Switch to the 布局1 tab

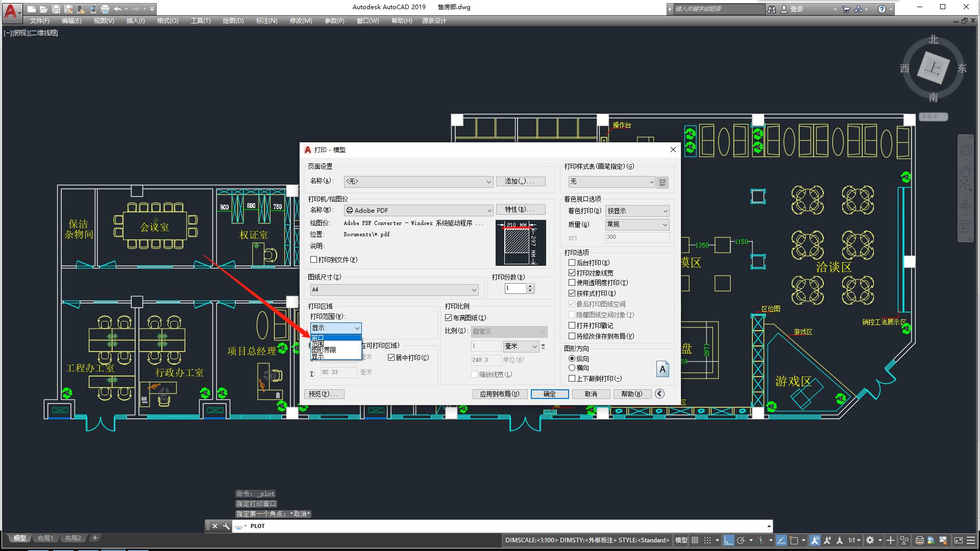coord(45,538)
